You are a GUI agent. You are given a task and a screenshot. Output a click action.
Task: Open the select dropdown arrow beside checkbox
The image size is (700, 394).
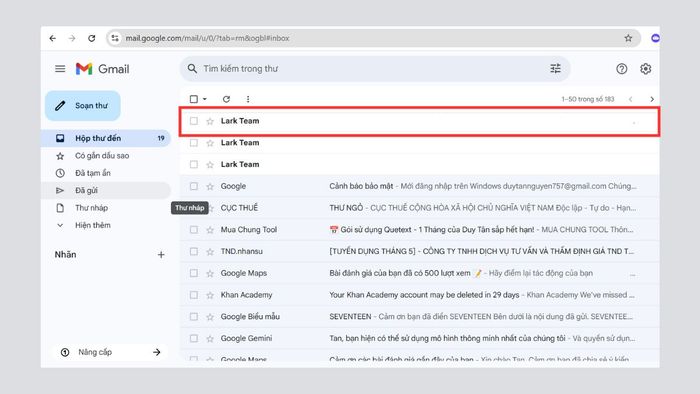point(204,99)
